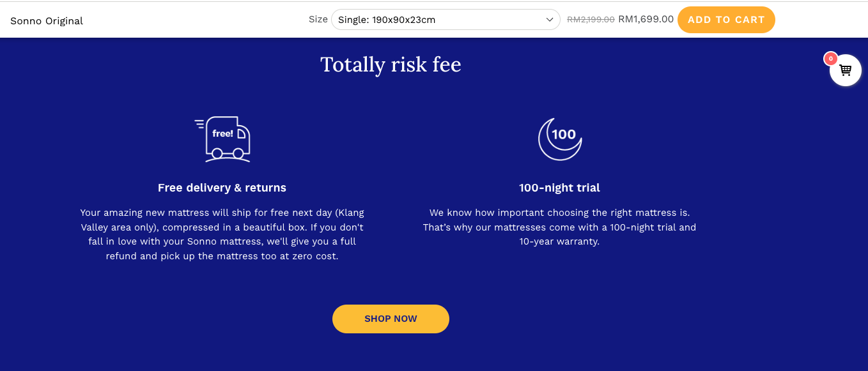The image size is (868, 371).
Task: Click the "100" number beside the moon
Action: [x=564, y=134]
